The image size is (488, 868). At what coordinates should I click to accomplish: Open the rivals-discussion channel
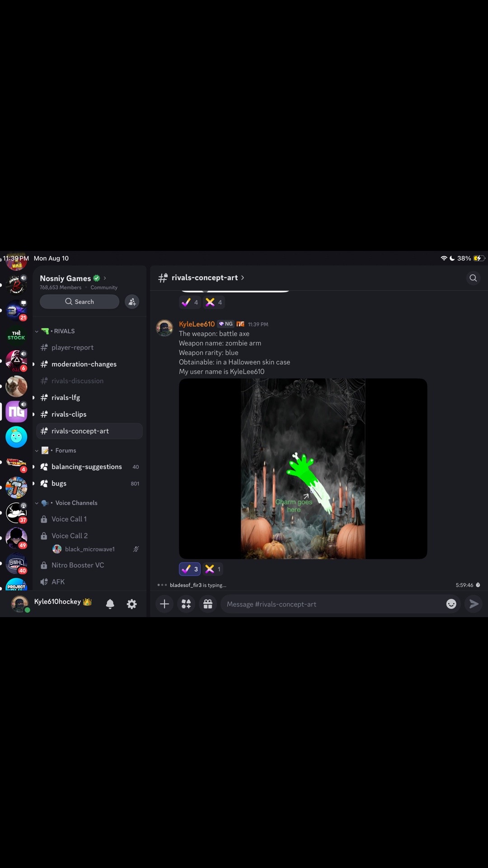pyautogui.click(x=89, y=381)
